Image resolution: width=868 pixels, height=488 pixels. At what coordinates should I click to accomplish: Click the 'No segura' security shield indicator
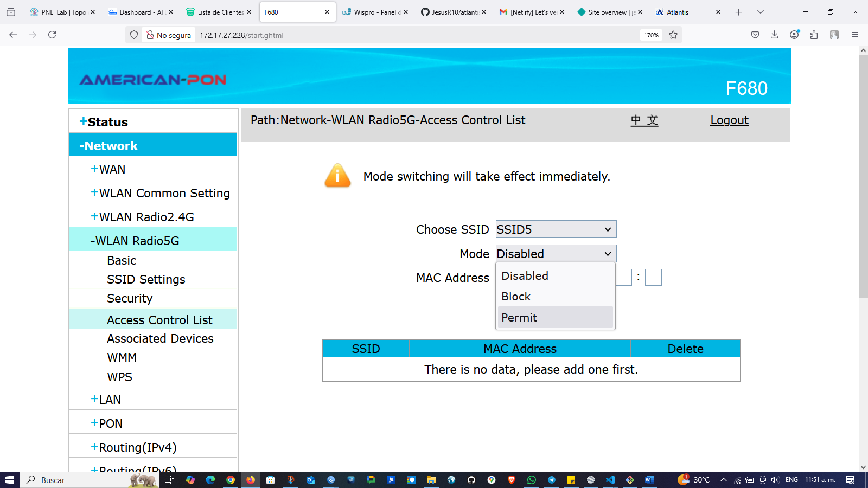(x=168, y=35)
